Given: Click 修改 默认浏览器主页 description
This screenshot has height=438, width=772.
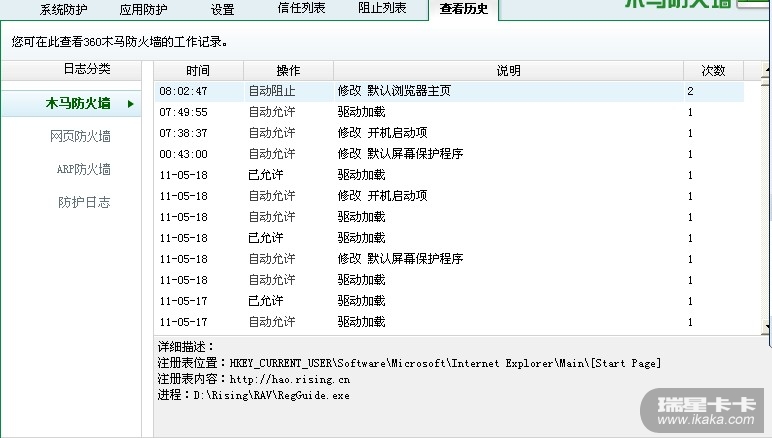Looking at the screenshot, I should click(x=394, y=91).
